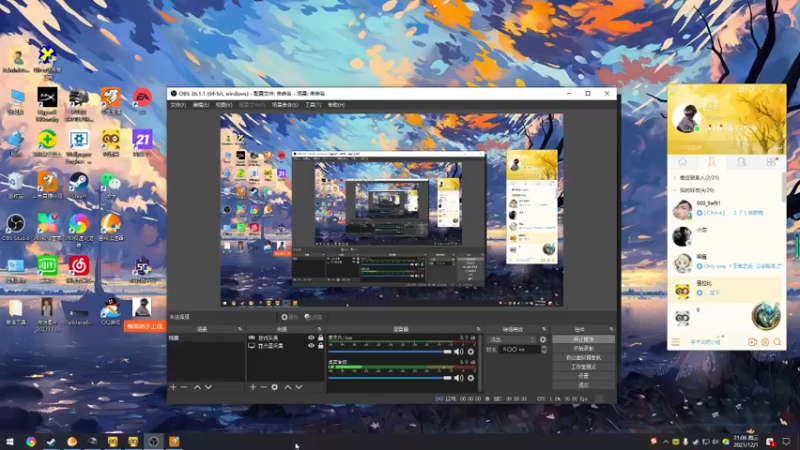Open the Help menu in OBS
The width and height of the screenshot is (800, 450).
tap(336, 105)
